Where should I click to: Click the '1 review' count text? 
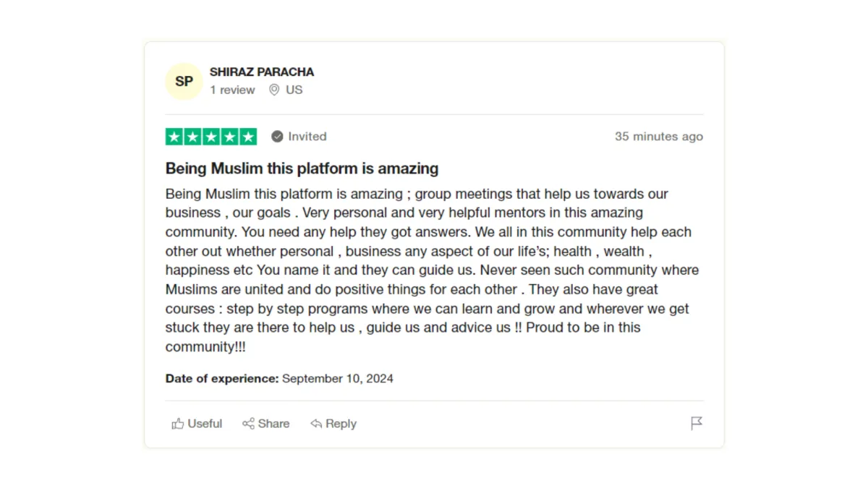coord(232,90)
